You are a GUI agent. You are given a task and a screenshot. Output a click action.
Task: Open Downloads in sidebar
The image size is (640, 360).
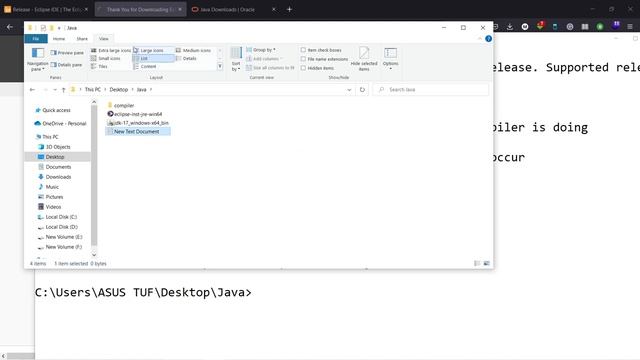point(55,177)
